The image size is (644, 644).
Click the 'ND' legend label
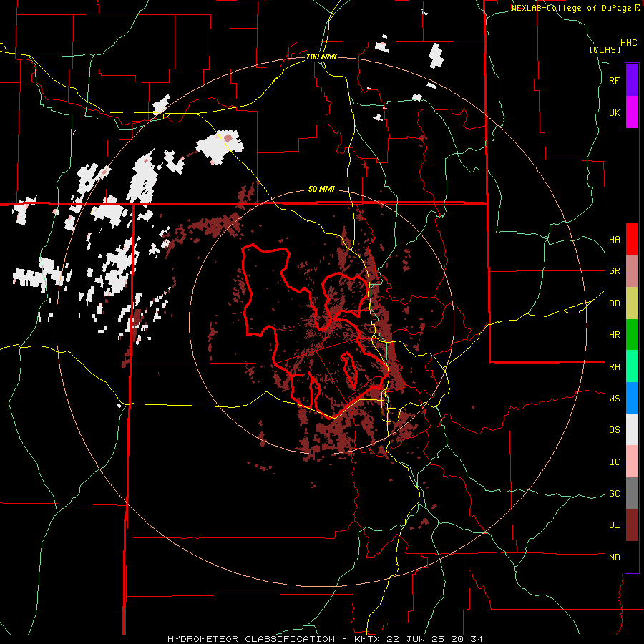point(614,557)
